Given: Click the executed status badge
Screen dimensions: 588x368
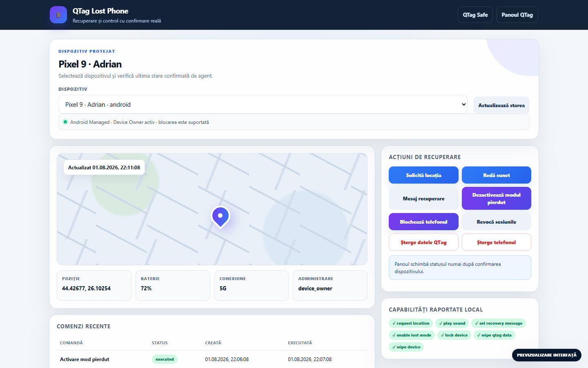Looking at the screenshot, I should pyautogui.click(x=165, y=359).
